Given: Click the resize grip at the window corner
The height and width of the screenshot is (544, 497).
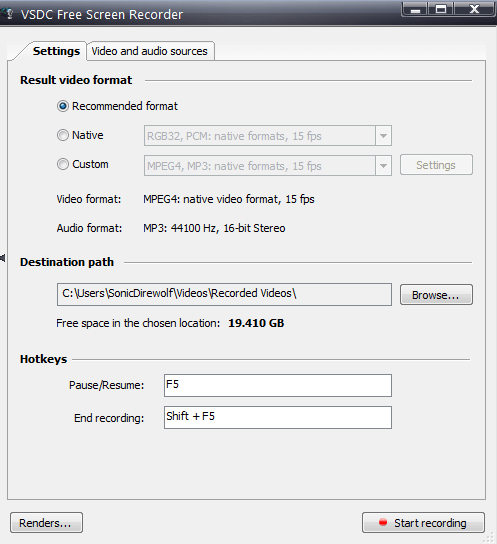Looking at the screenshot, I should click(x=489, y=537).
